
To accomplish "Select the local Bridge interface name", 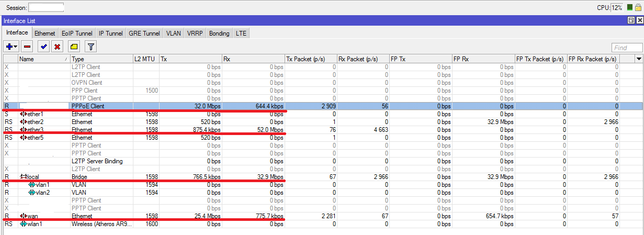I will click(x=33, y=177).
